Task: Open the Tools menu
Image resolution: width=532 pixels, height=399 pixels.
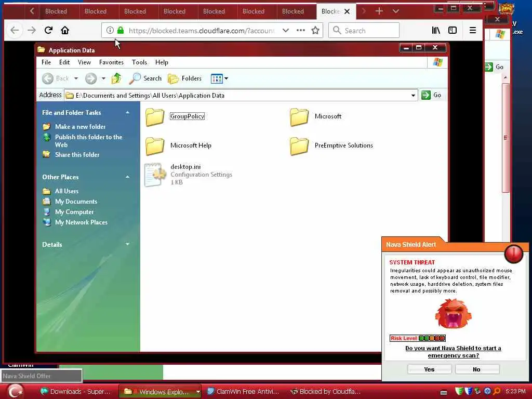Action: click(139, 62)
